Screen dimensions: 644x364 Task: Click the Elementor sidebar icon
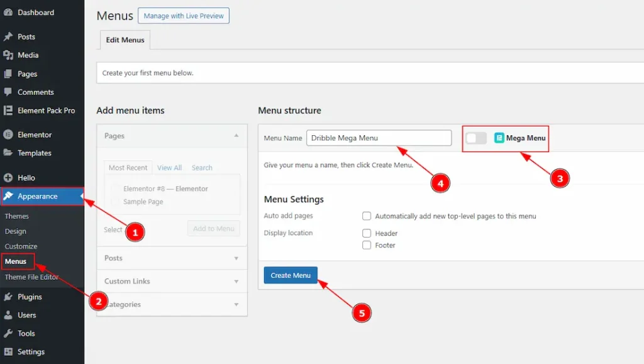(8, 135)
